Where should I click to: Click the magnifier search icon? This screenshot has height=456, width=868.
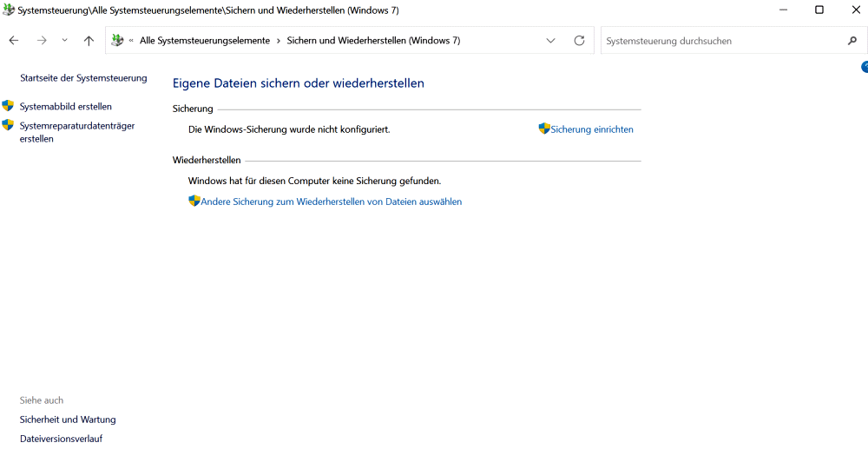852,41
